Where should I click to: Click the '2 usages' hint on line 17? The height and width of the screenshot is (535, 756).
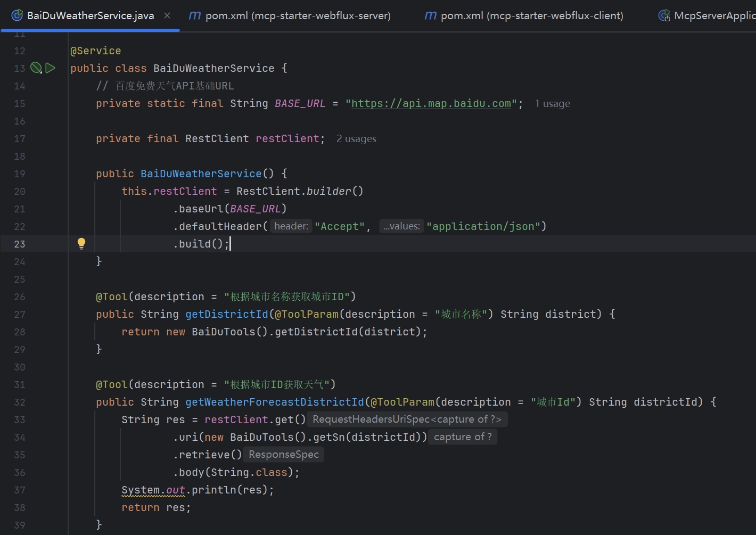pyautogui.click(x=356, y=138)
